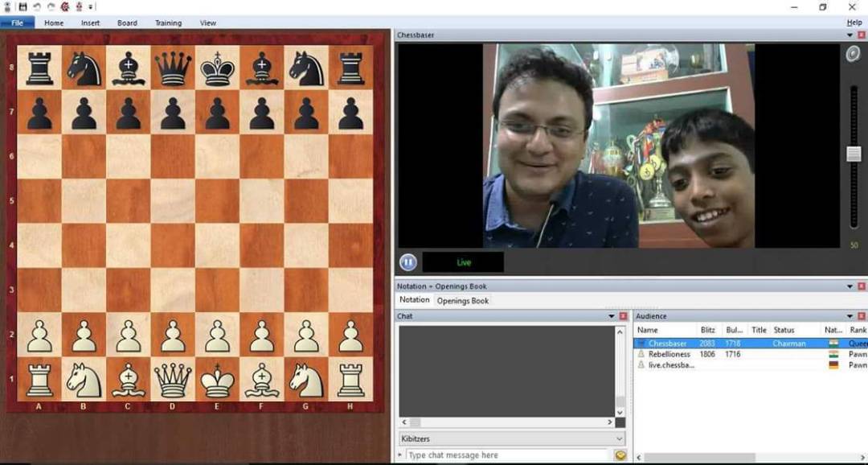Open the Board ribbon tab

(127, 23)
